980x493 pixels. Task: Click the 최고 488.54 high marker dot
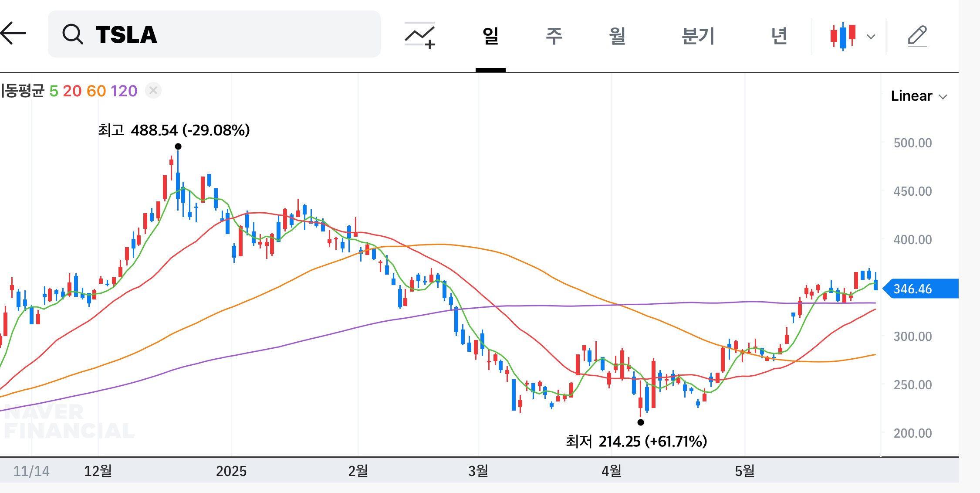[178, 146]
